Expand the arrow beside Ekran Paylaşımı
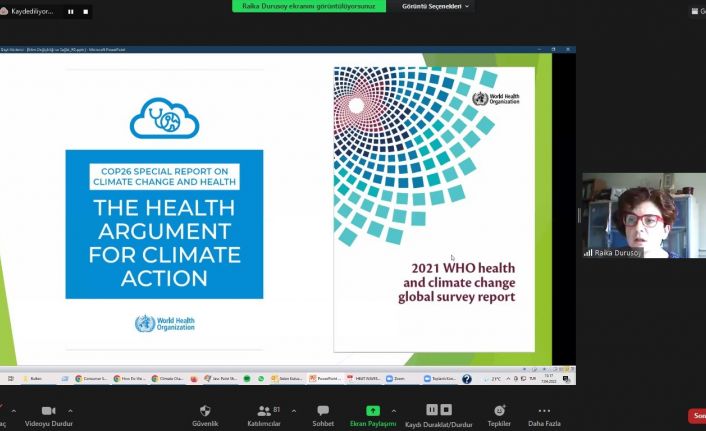Screen dimensions: 706x431 [x=393, y=410]
